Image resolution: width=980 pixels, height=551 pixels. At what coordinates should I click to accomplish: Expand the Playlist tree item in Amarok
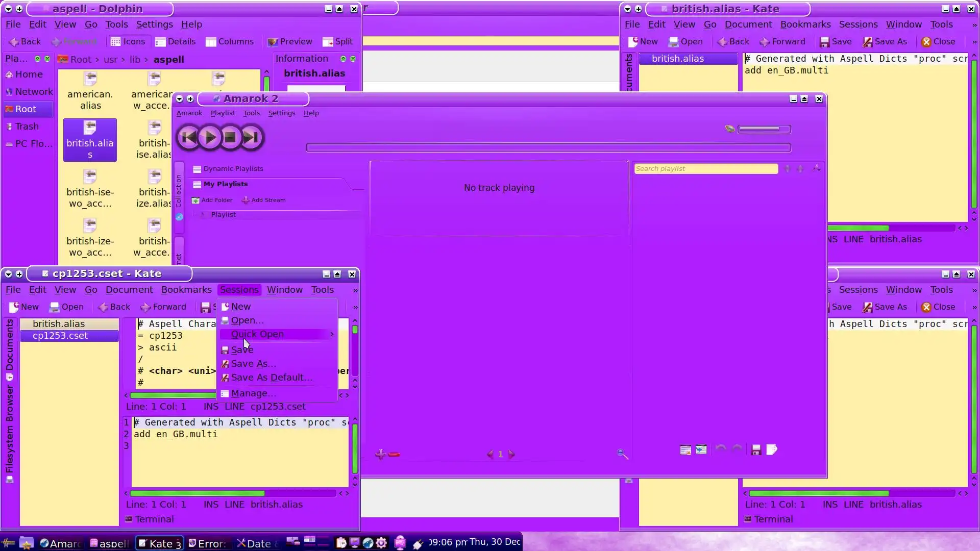coord(203,215)
